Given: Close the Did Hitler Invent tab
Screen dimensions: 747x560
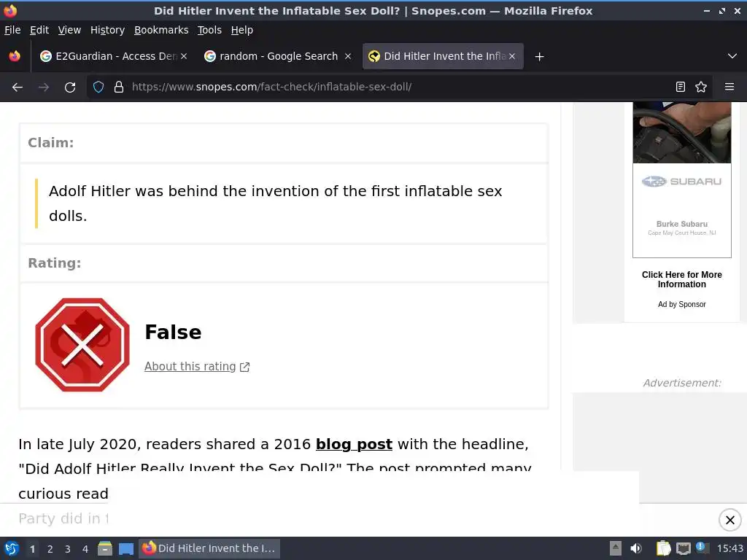Looking at the screenshot, I should click(511, 56).
